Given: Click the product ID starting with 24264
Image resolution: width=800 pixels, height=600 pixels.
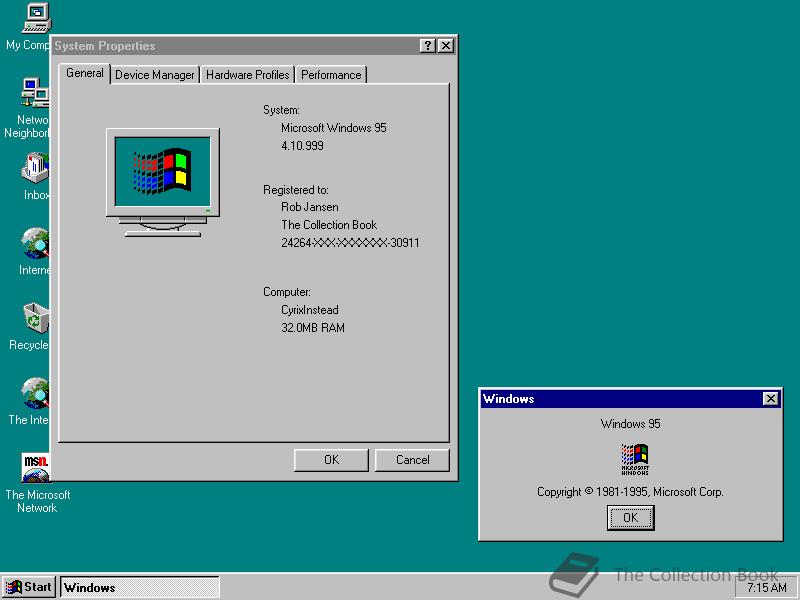Looking at the screenshot, I should tap(350, 243).
